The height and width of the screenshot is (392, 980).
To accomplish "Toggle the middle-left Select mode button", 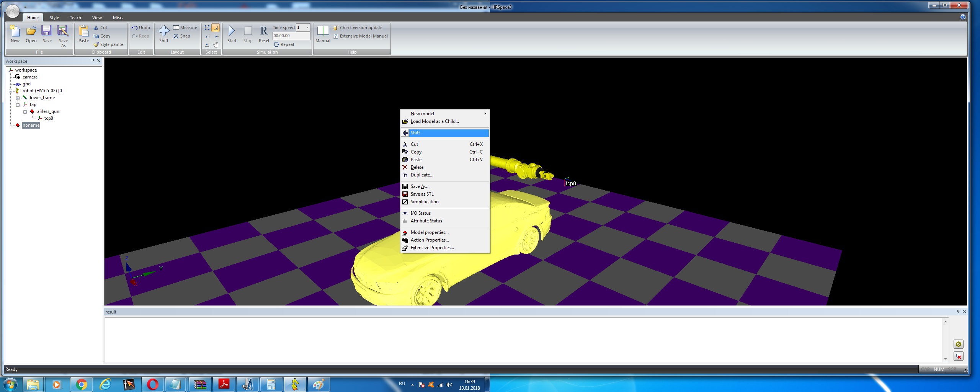I will click(207, 36).
